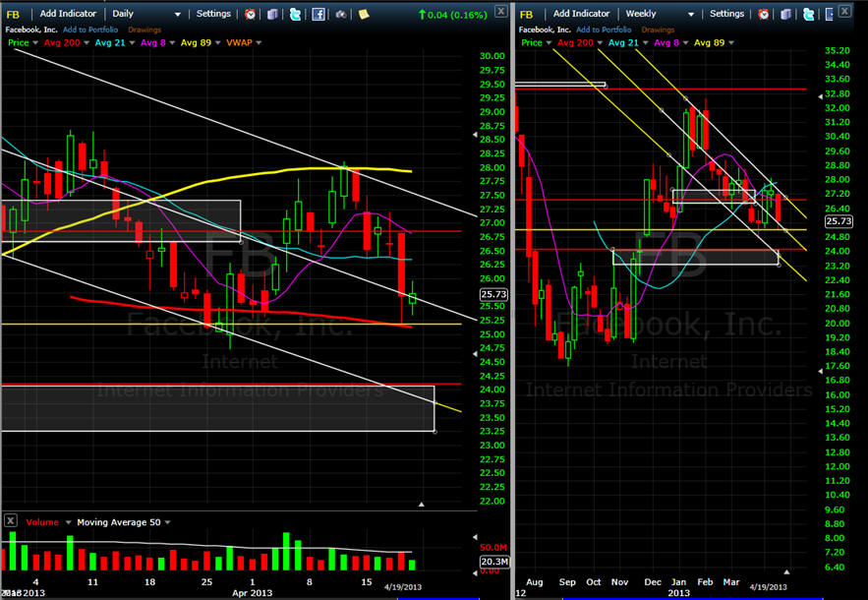Expand Avg 21 options in Weekly chart
Viewport: 868px width, 600px height.
645,42
